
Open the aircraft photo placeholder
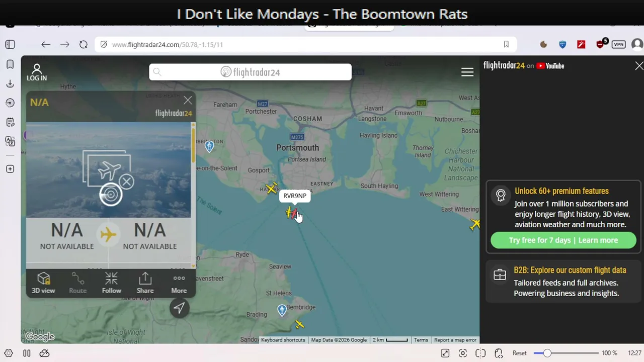pyautogui.click(x=108, y=170)
